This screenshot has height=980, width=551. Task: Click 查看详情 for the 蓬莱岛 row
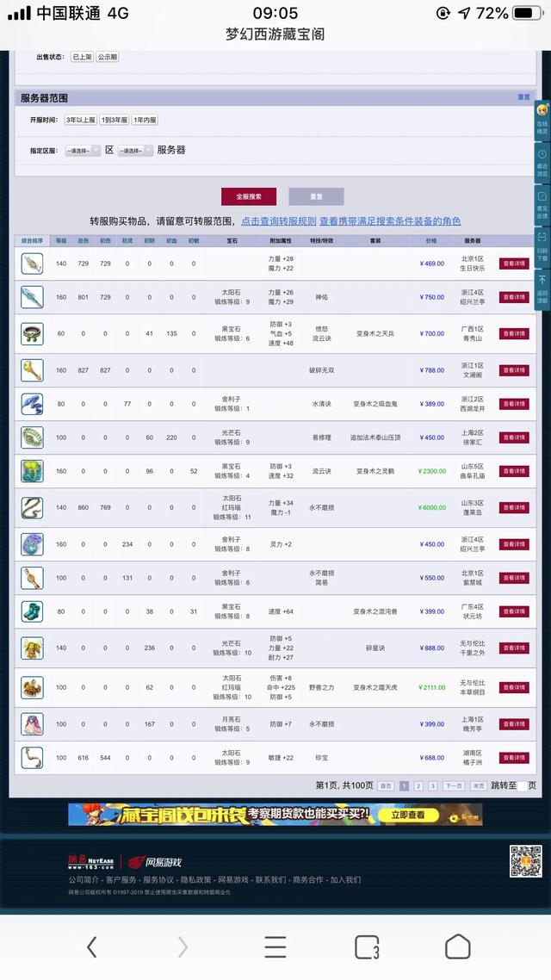[513, 507]
